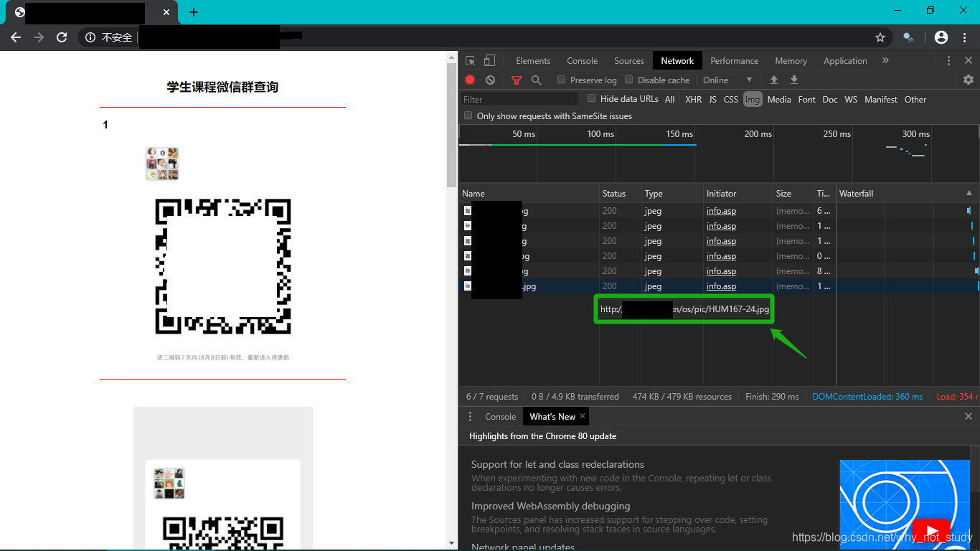Check Only show requests with SameSite issues
This screenshot has height=551, width=980.
coord(468,116)
